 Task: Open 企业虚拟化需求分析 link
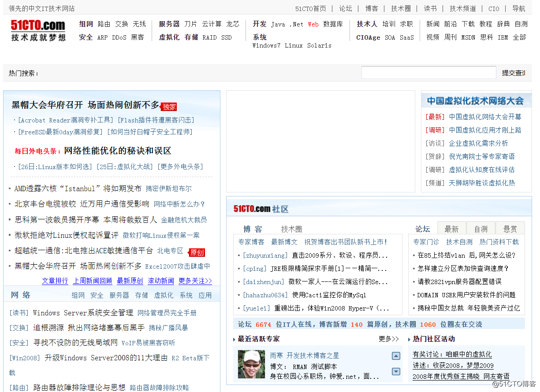click(x=478, y=143)
